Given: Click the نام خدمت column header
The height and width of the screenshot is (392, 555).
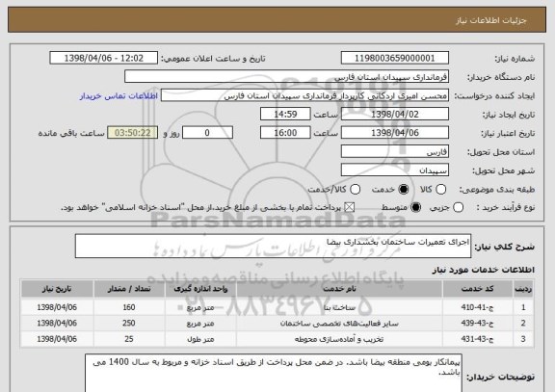Looking at the screenshot, I should tap(339, 289).
